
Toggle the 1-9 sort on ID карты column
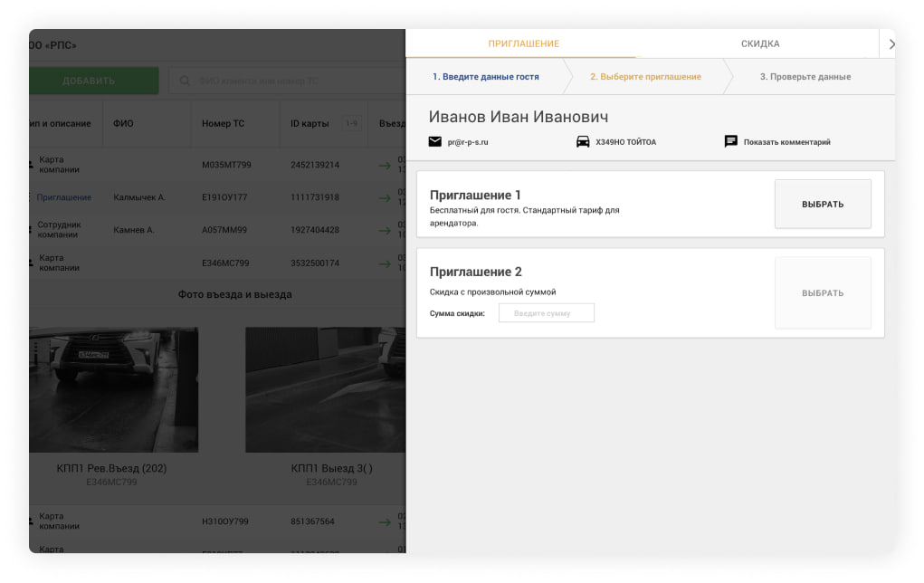[x=351, y=124]
